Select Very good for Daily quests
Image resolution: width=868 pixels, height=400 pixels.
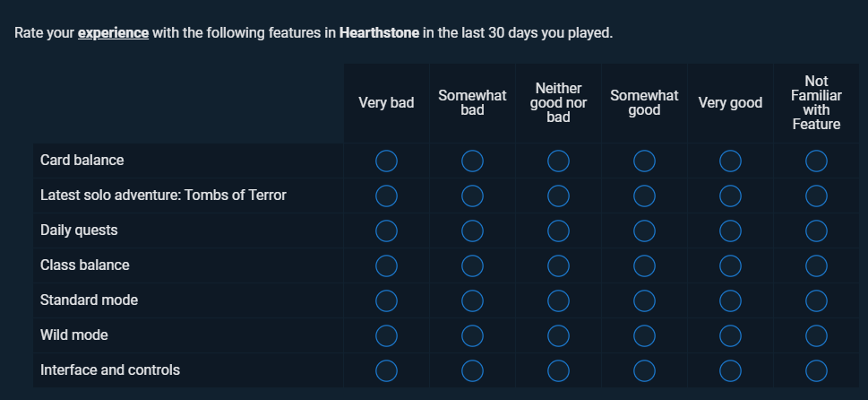(730, 231)
